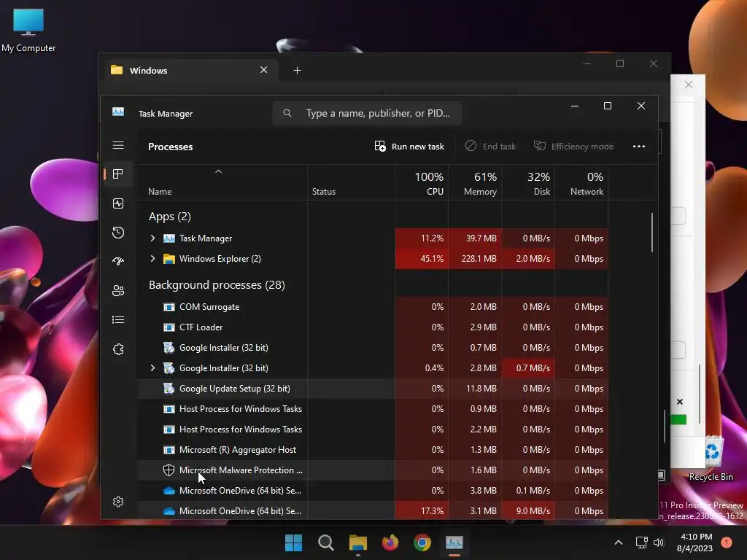Click the Task Manager process icon in Apps
This screenshot has width=747, height=560.
(x=169, y=238)
